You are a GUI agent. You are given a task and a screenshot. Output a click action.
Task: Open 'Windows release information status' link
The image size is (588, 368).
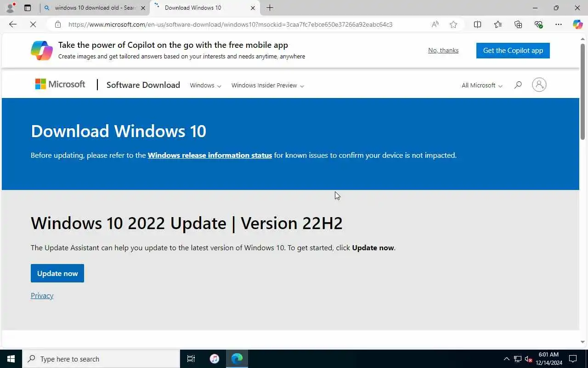point(210,155)
